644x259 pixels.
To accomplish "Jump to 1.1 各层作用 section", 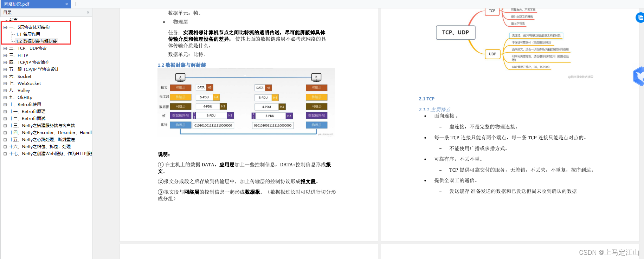I will [28, 34].
